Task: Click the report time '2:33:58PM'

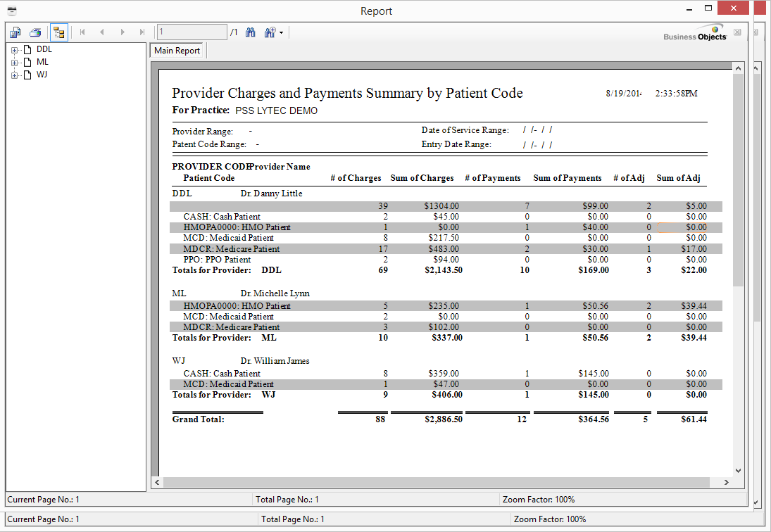Action: (676, 94)
